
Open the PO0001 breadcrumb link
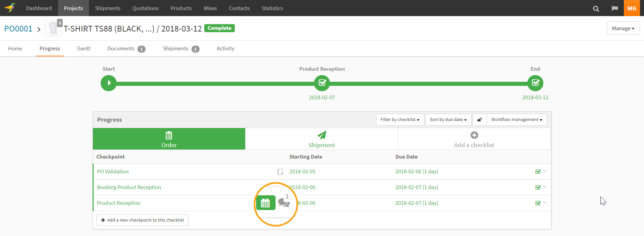tap(18, 29)
